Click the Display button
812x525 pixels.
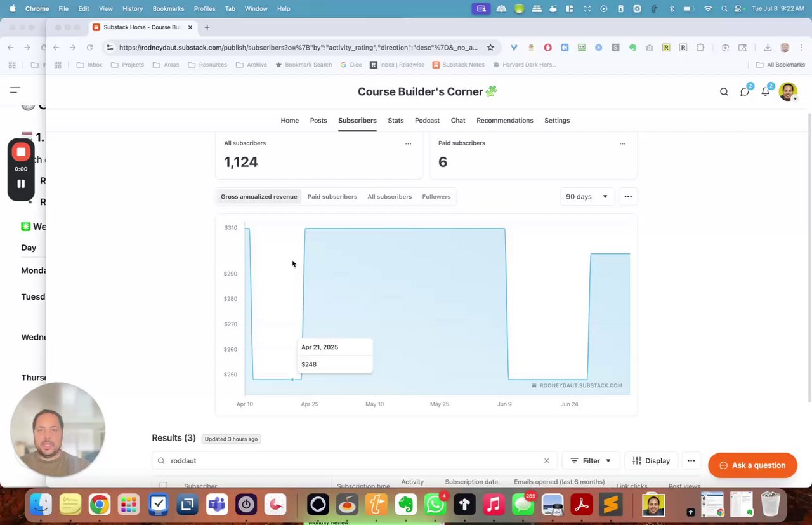[652, 461]
